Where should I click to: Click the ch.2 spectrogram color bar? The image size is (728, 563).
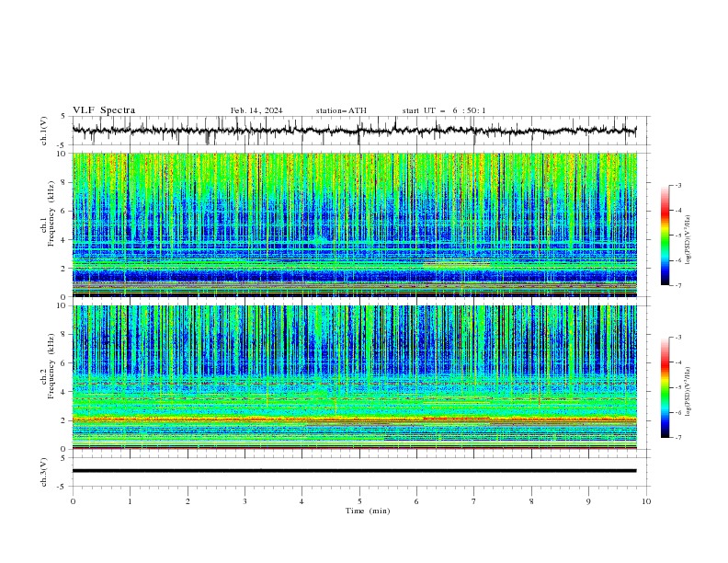(665, 387)
